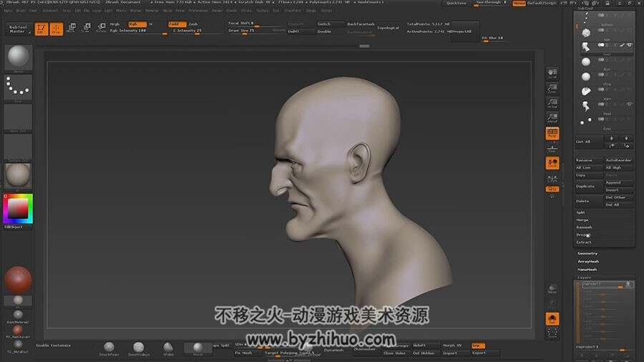Toggle the Zsub mode

(x=193, y=24)
